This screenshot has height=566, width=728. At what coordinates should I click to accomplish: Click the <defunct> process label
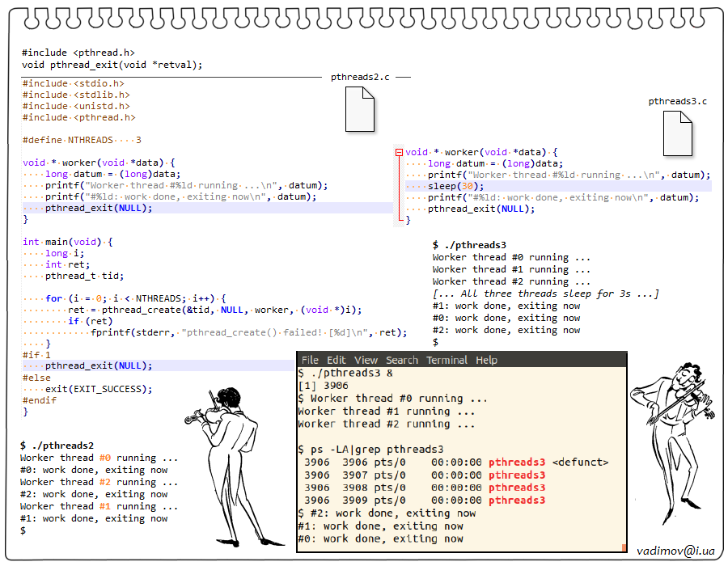tap(580, 462)
